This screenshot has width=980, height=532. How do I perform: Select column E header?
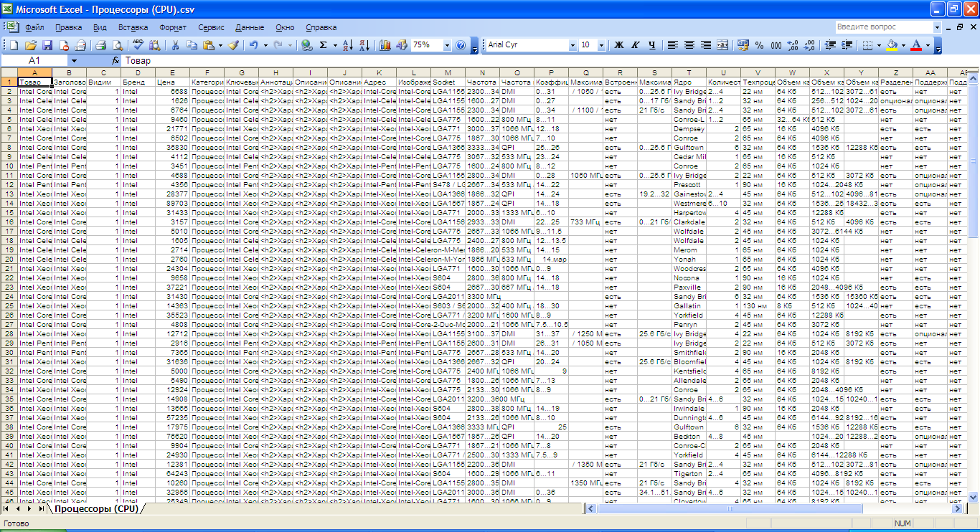click(x=172, y=72)
